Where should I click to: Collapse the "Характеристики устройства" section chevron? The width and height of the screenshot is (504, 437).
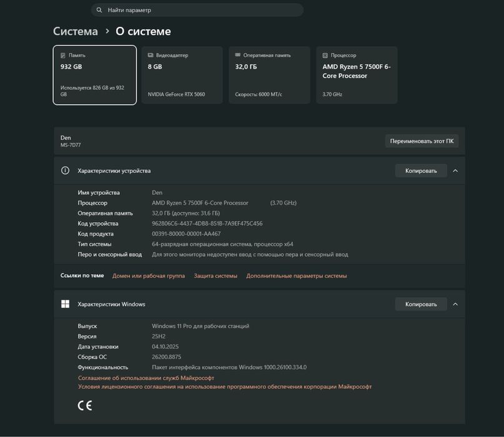point(455,170)
